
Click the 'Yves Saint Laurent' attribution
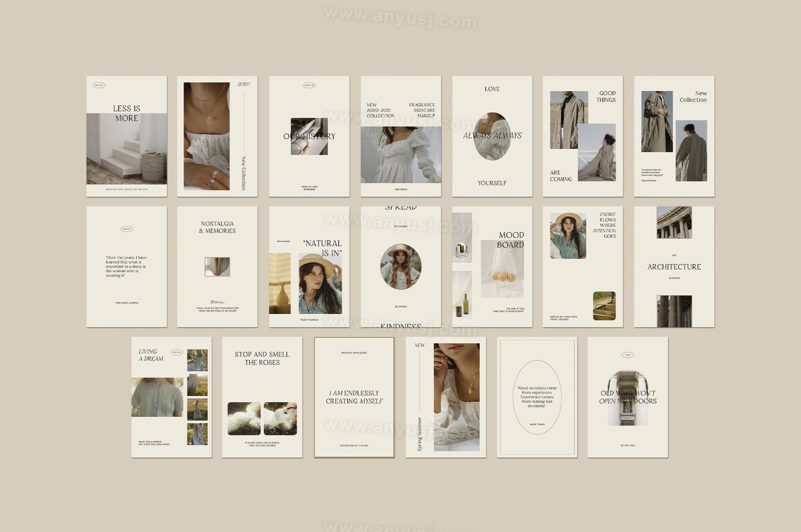click(x=127, y=303)
